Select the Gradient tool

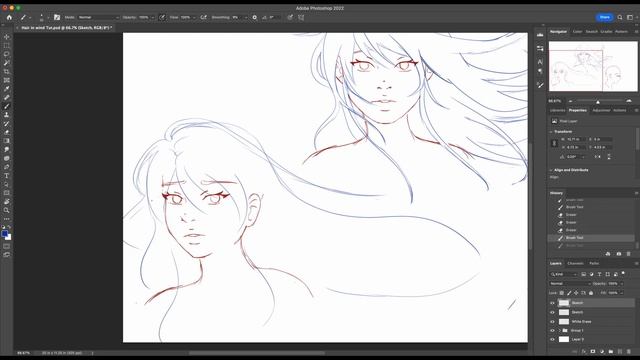[7, 141]
